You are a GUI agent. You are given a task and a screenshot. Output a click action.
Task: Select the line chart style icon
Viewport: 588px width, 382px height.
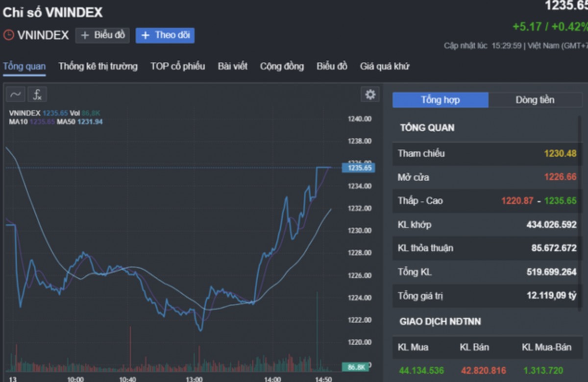click(x=15, y=94)
